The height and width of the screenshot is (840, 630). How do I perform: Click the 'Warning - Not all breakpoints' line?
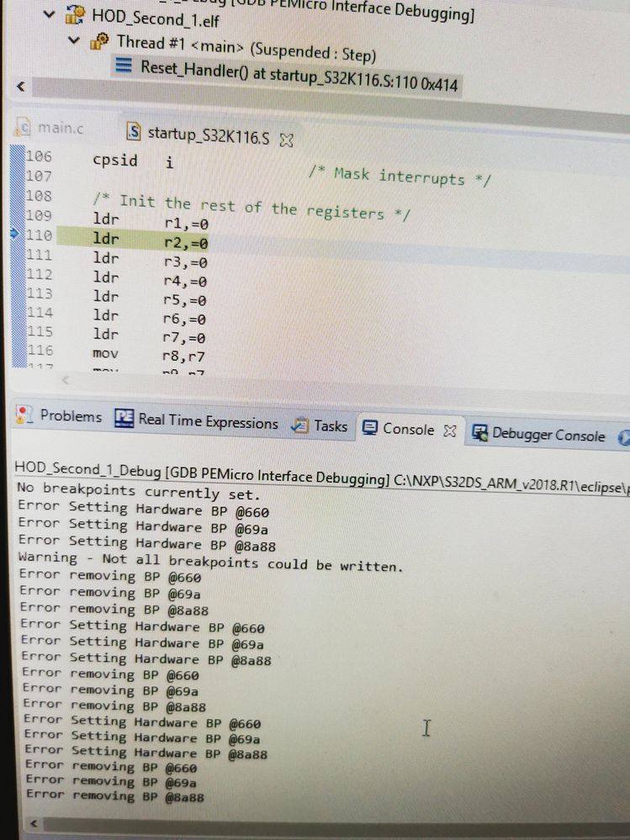coord(210,562)
